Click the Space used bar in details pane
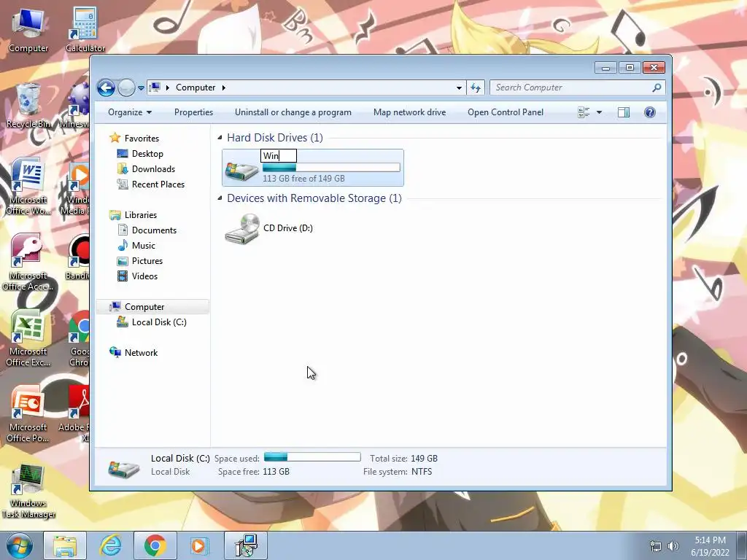This screenshot has height=560, width=747. point(312,457)
